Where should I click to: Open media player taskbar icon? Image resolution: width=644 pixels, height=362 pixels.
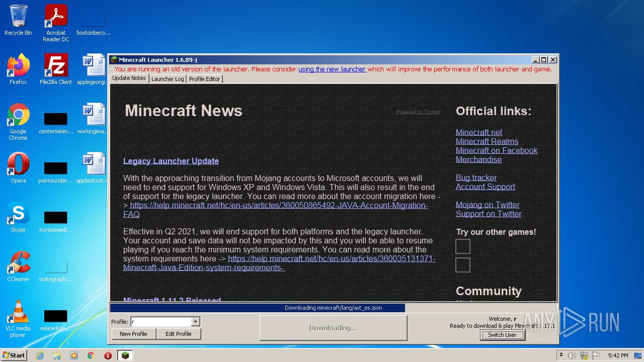74,355
